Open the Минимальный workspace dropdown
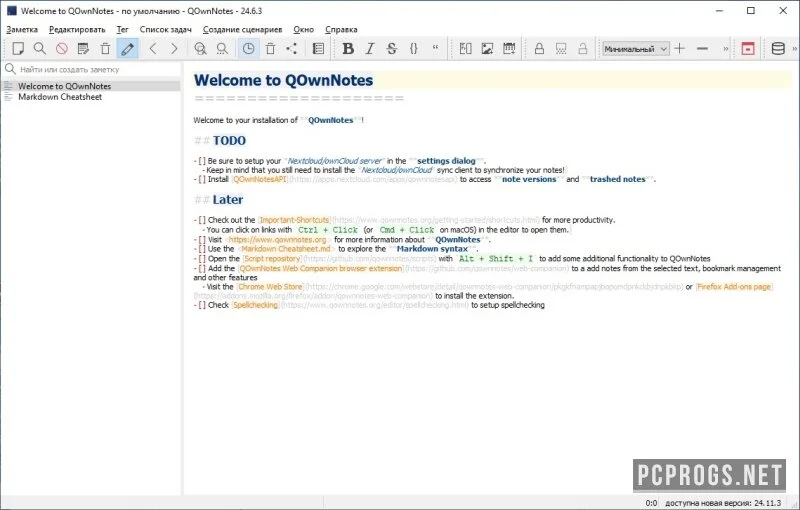The height and width of the screenshot is (510, 800). pos(636,49)
